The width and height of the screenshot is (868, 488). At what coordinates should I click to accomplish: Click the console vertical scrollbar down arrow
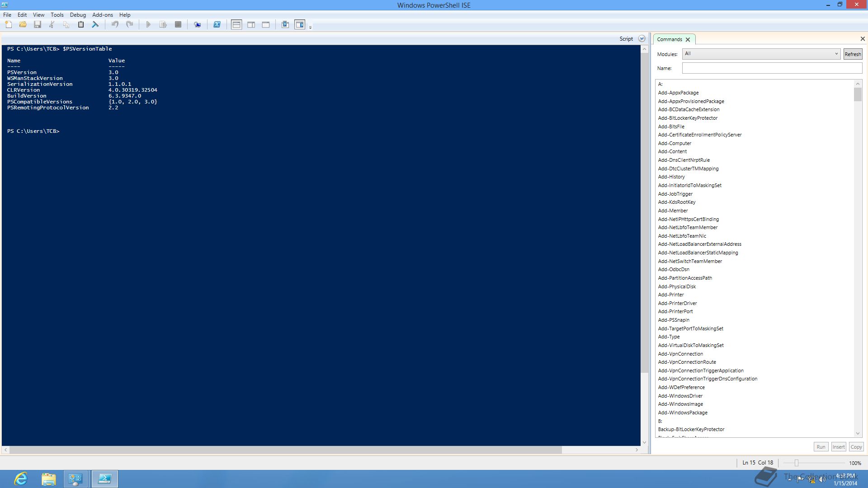[645, 442]
